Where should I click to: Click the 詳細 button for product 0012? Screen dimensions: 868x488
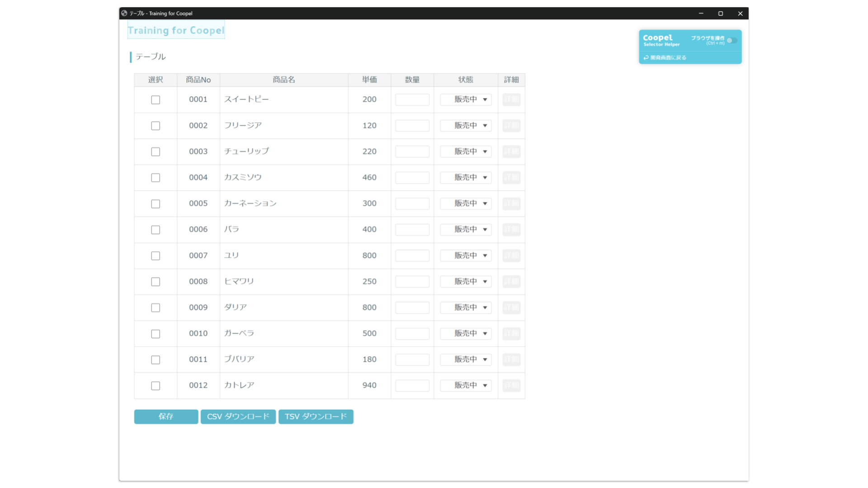pyautogui.click(x=511, y=385)
